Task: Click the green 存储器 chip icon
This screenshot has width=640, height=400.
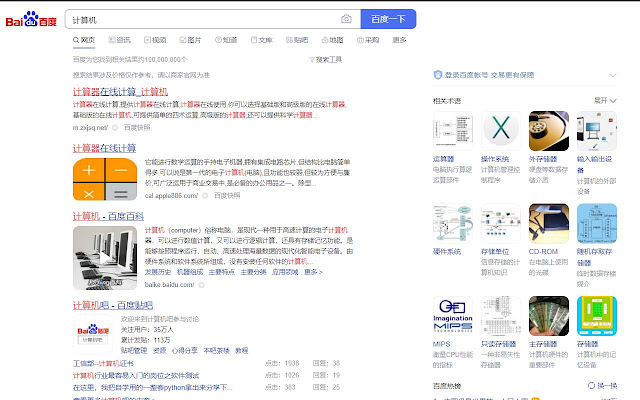Action: click(597, 316)
